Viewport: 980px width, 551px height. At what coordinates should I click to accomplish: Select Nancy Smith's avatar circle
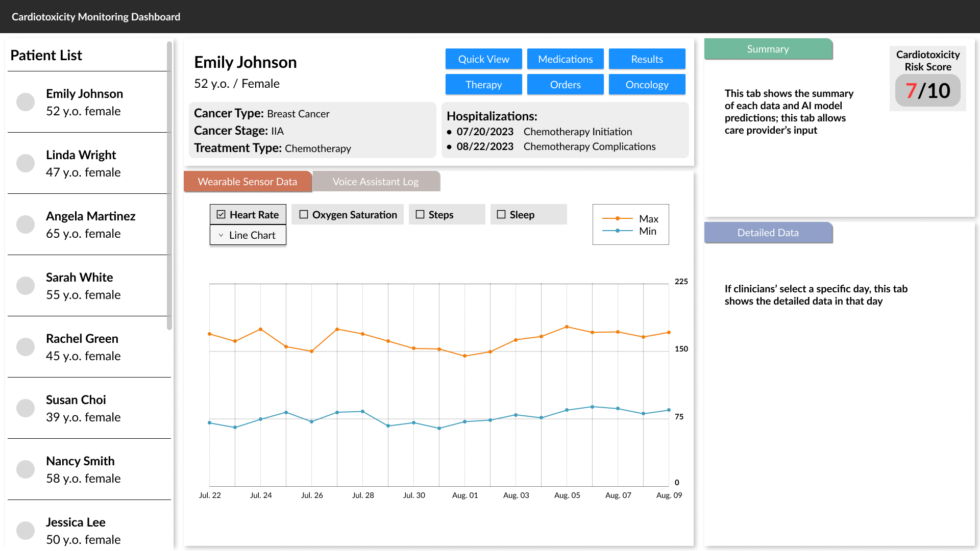(x=26, y=469)
